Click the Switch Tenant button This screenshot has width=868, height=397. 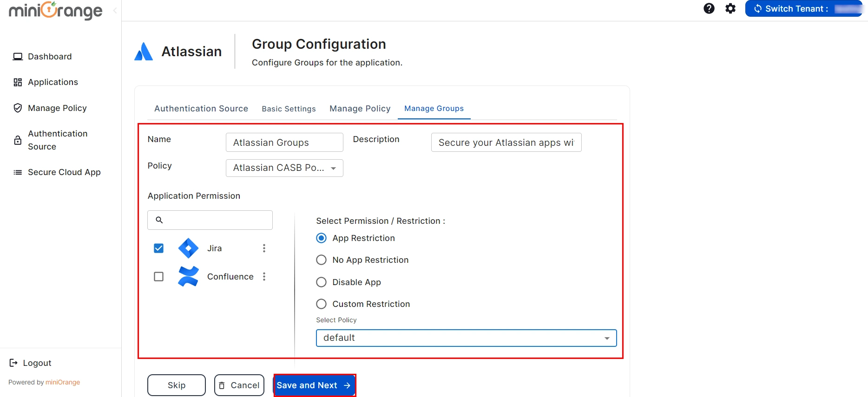803,8
